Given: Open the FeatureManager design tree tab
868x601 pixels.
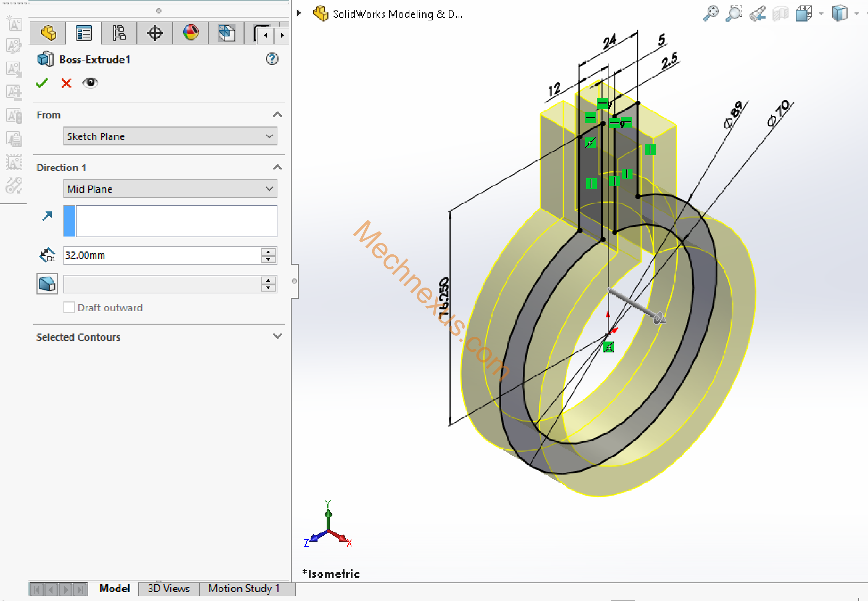Looking at the screenshot, I should (x=48, y=33).
